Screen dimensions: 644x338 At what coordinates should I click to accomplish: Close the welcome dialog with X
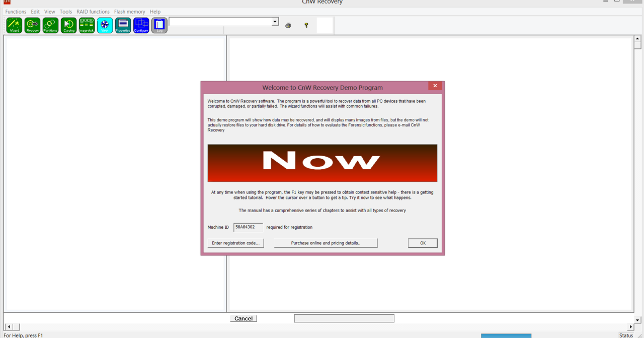click(x=435, y=86)
